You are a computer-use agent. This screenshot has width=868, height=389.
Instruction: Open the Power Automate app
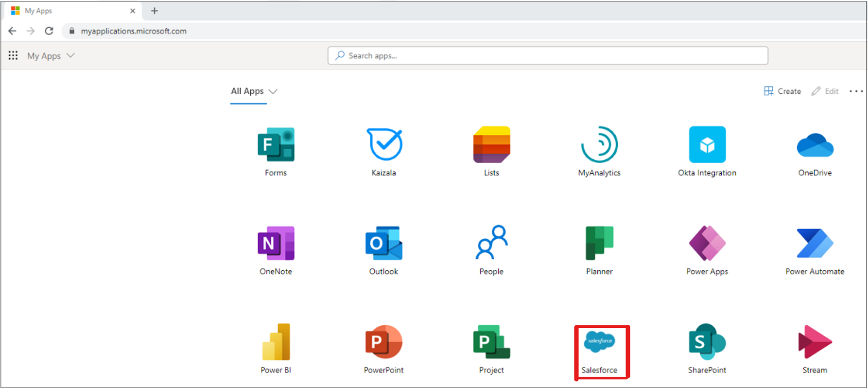tap(815, 243)
